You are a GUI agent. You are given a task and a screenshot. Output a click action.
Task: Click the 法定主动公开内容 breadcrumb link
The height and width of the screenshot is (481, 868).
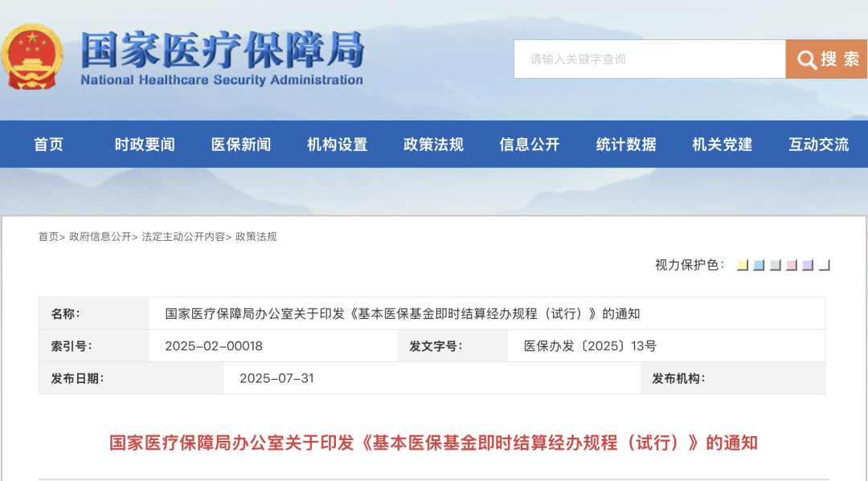tap(183, 237)
